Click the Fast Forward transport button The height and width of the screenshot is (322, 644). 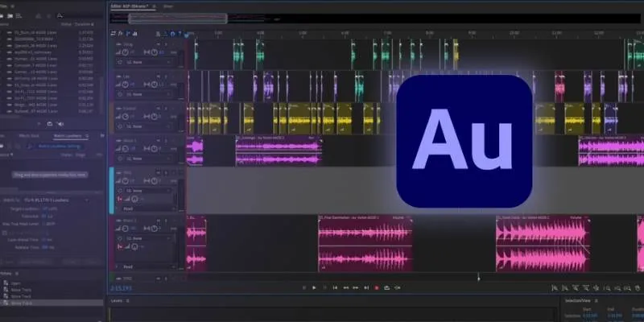(x=356, y=288)
